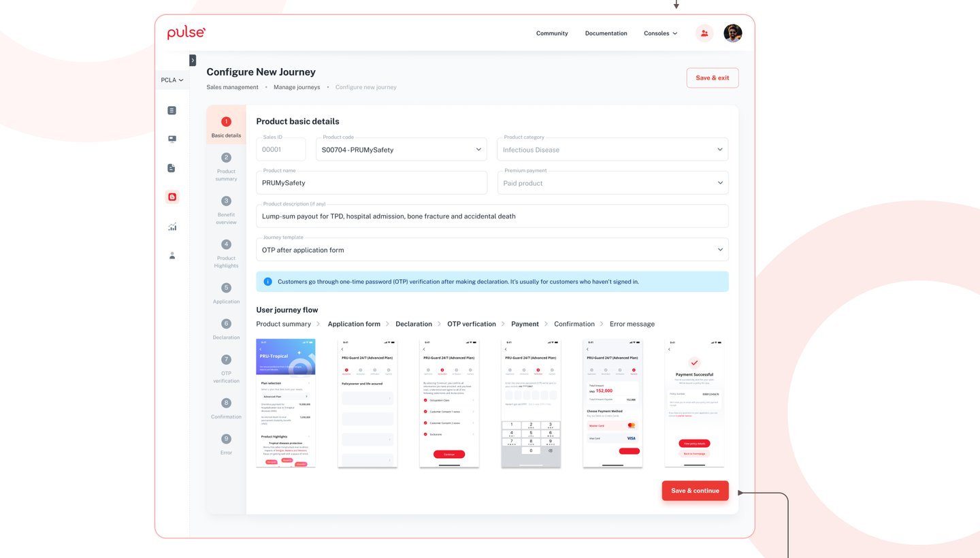This screenshot has height=558, width=980.
Task: Open the Product category dropdown
Action: [612, 150]
